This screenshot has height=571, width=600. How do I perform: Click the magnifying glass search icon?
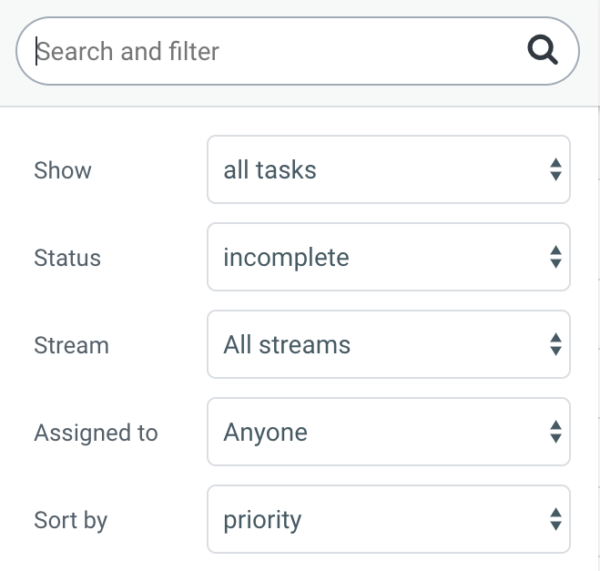pyautogui.click(x=543, y=50)
